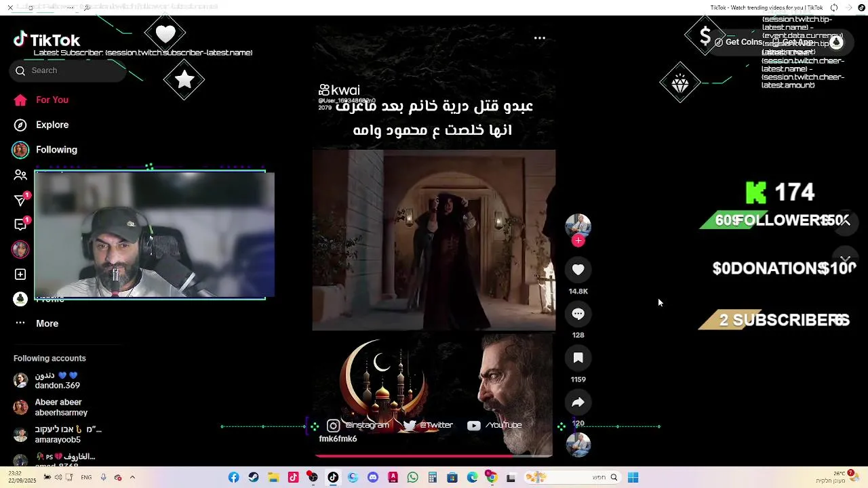Follow creator with red plus badge

(x=578, y=241)
